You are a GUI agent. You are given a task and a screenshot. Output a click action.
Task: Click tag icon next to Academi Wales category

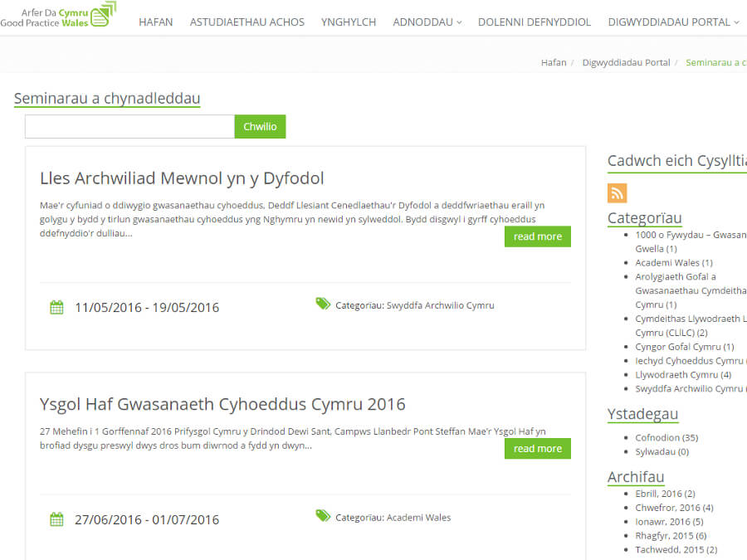coord(323,516)
